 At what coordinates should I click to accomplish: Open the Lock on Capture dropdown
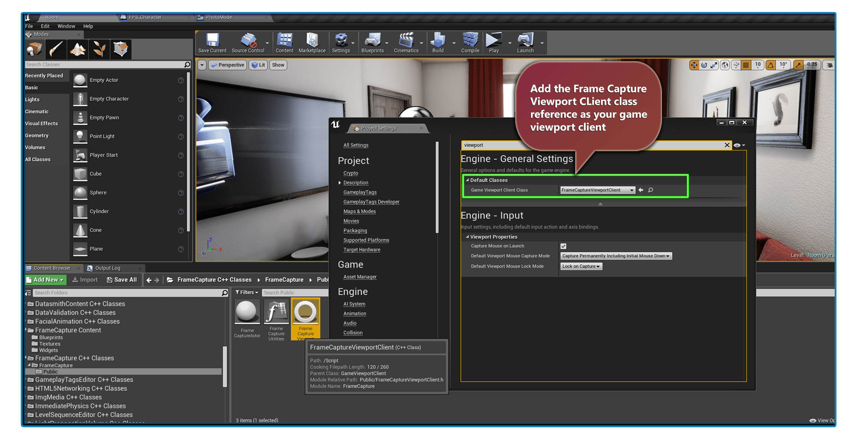point(581,267)
